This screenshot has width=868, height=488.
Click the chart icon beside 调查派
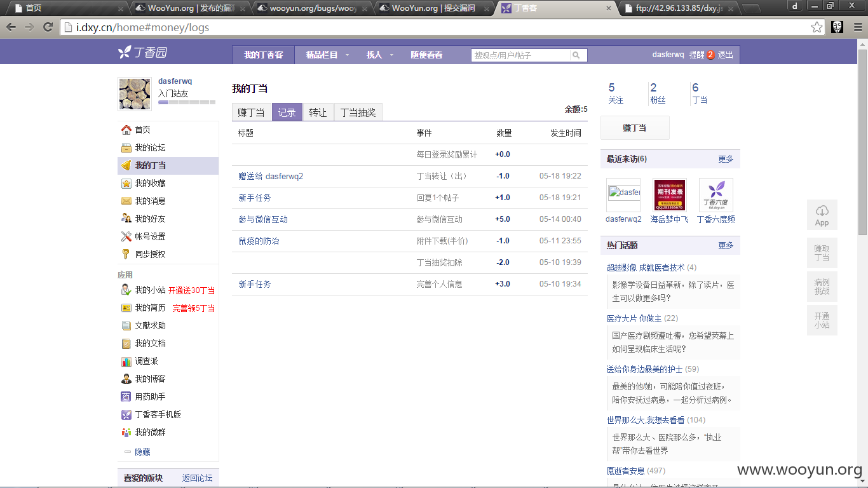coord(126,361)
